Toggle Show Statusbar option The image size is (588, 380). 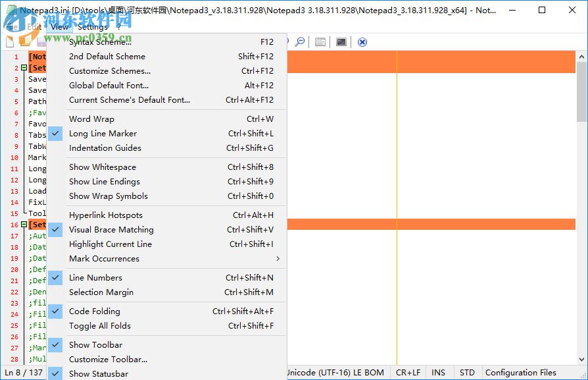167,373
